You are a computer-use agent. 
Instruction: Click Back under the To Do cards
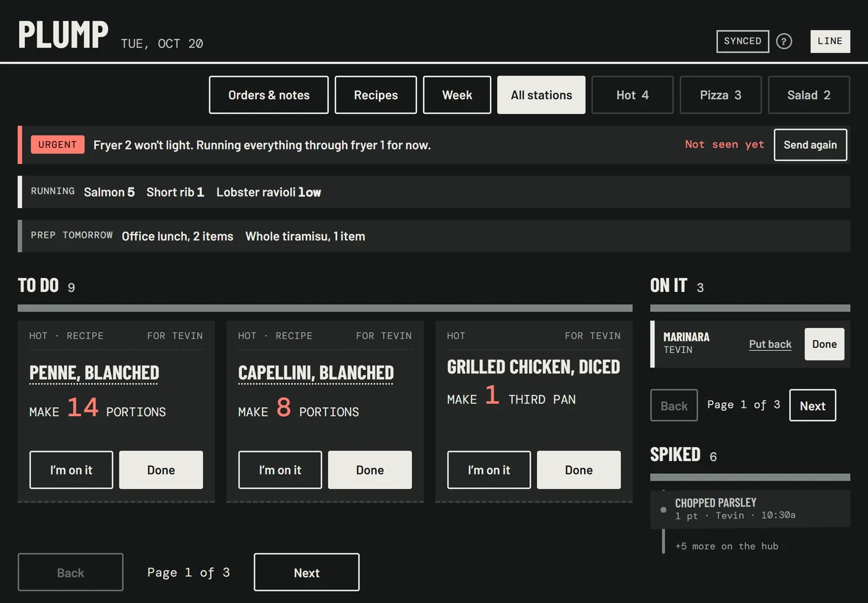click(x=71, y=573)
